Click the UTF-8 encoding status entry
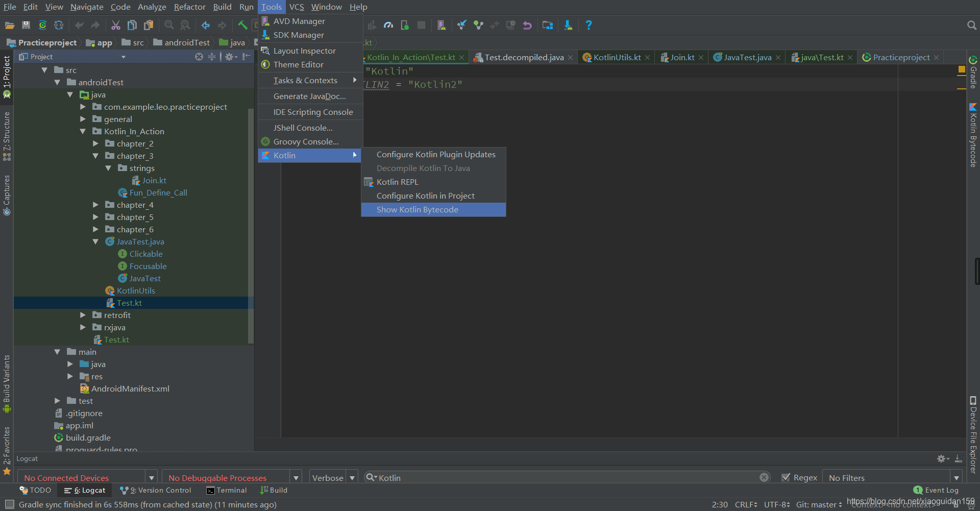This screenshot has height=511, width=980. (x=777, y=504)
